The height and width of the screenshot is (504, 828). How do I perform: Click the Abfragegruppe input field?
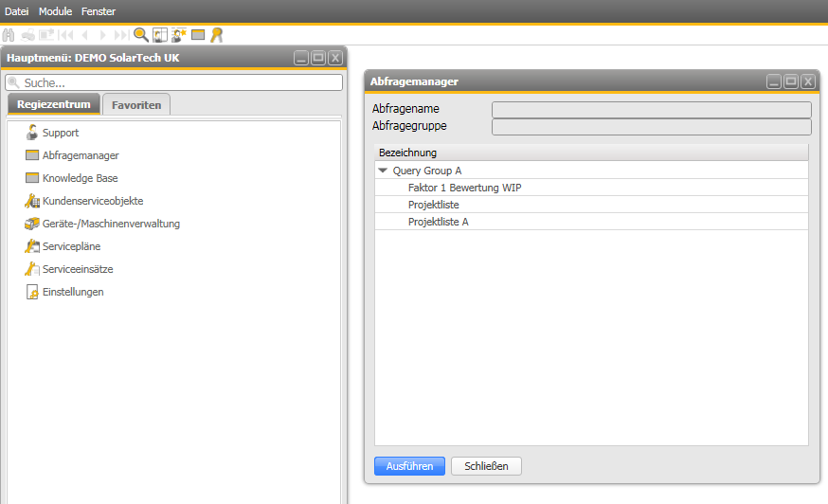pos(652,127)
